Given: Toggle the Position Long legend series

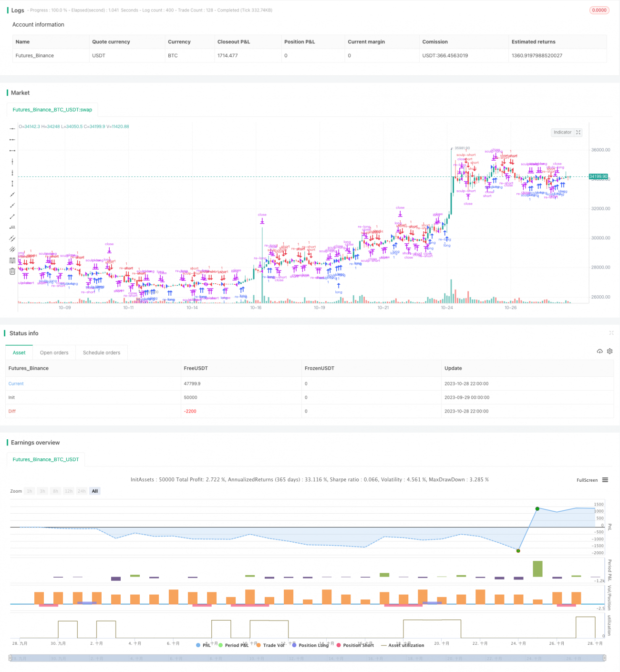Looking at the screenshot, I should click(x=312, y=645).
